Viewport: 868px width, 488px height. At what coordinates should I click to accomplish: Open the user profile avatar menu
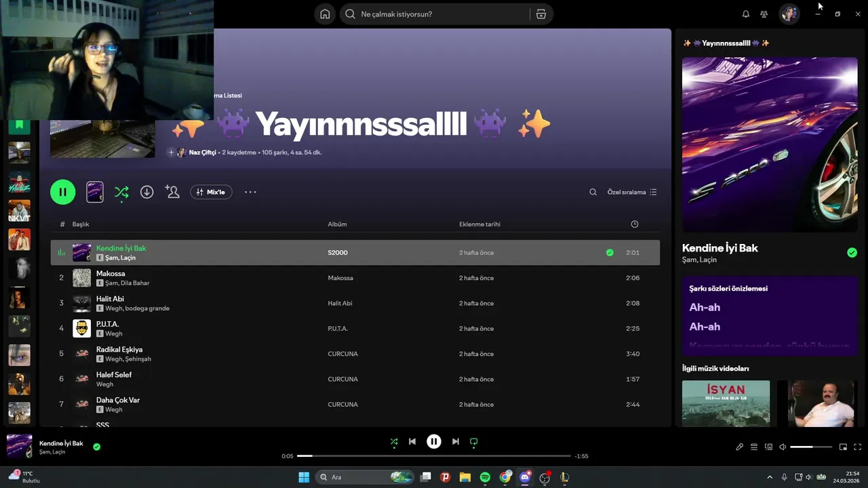point(789,14)
